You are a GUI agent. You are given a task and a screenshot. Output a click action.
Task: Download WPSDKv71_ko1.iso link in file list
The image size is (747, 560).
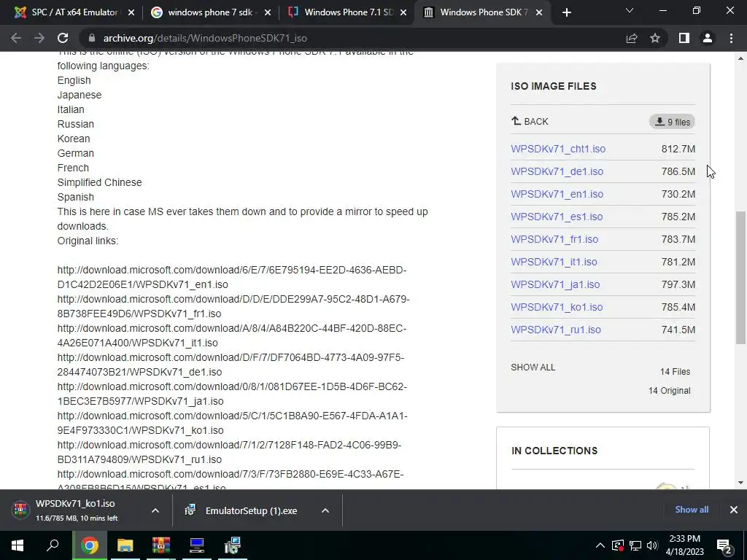point(557,307)
